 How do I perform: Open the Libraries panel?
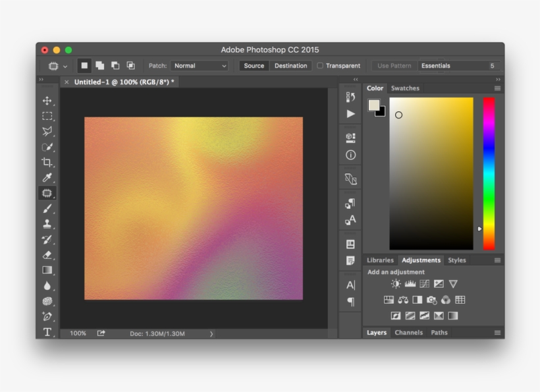pyautogui.click(x=380, y=260)
